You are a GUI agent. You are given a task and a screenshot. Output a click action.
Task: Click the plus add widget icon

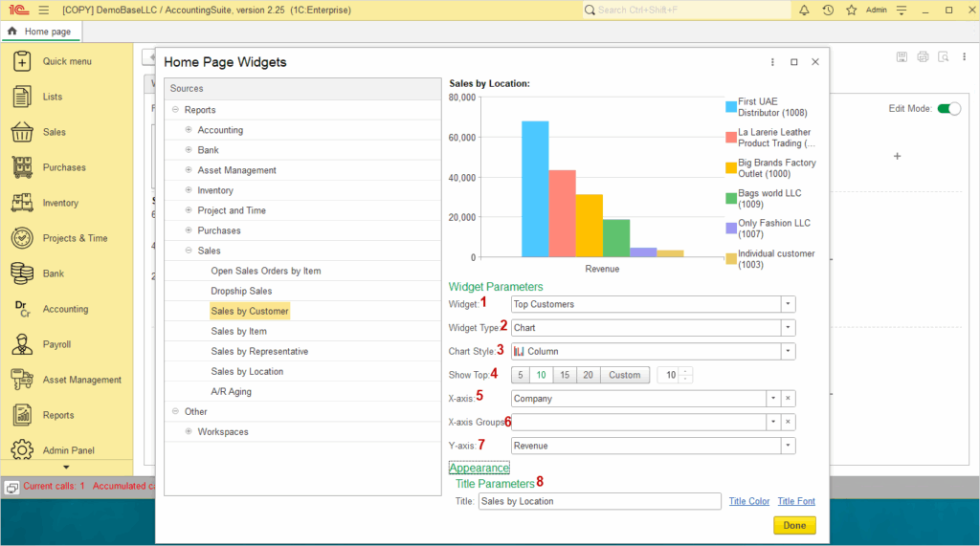897,156
